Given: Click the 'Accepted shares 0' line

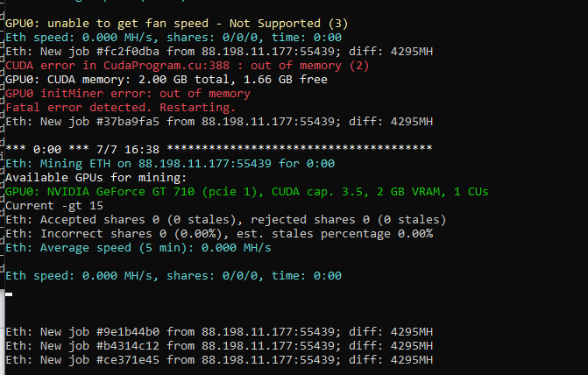Looking at the screenshot, I should tap(226, 220).
